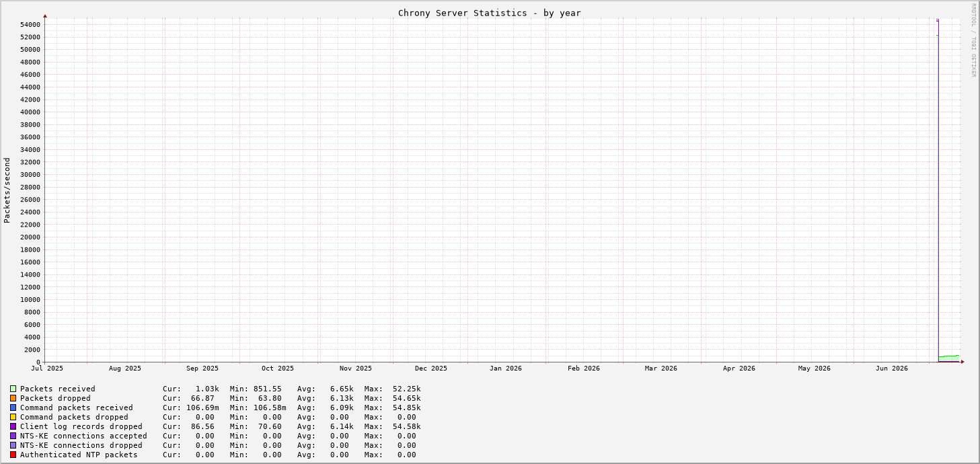Viewport: 980px width, 464px height.
Task: Click the Packets dropped orange legend box
Action: point(13,398)
